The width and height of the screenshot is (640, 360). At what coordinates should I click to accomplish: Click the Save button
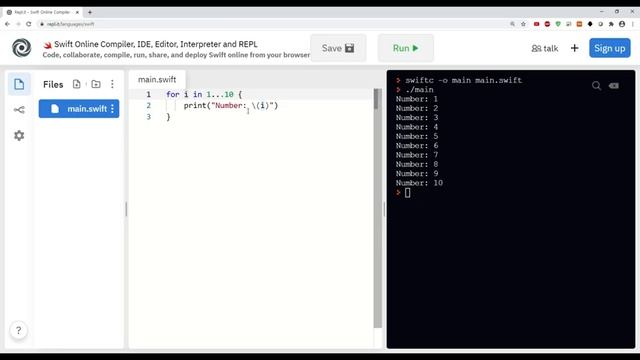338,48
